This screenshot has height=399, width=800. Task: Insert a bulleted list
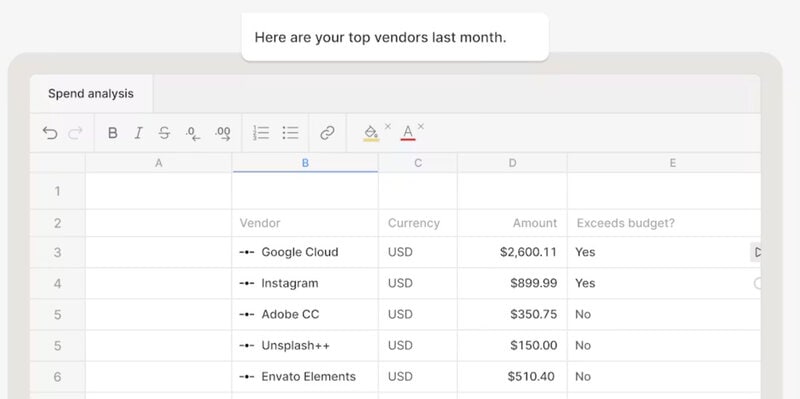290,133
